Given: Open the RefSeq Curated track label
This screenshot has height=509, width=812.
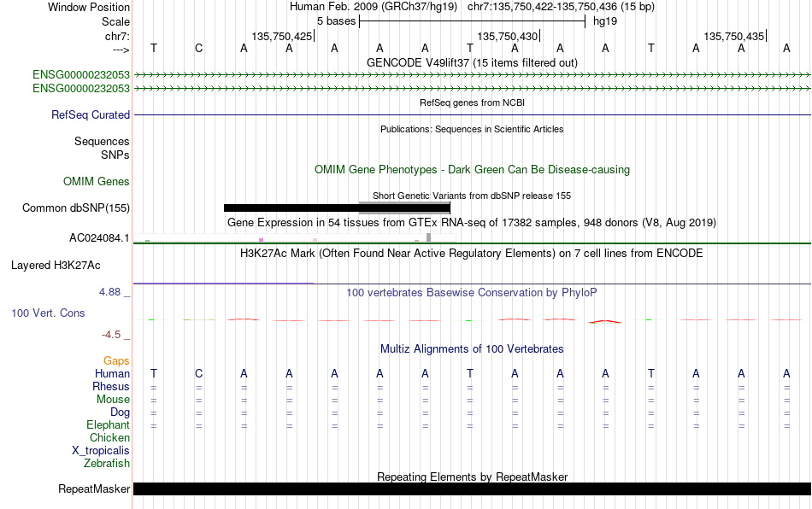Looking at the screenshot, I should tap(91, 114).
